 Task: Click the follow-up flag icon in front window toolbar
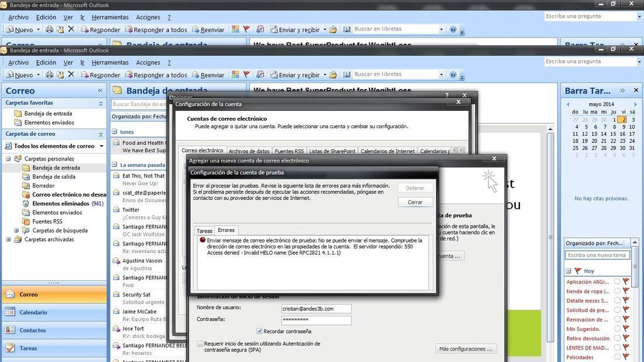[x=246, y=74]
